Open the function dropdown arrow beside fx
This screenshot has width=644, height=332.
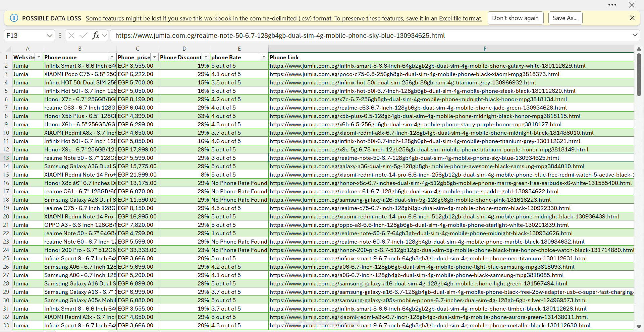(x=104, y=36)
